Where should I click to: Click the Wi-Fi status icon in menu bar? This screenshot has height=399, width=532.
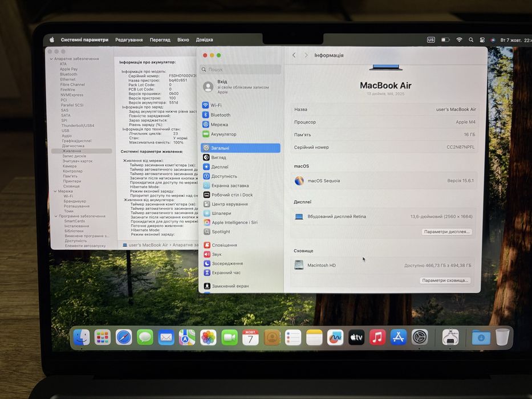pos(459,40)
